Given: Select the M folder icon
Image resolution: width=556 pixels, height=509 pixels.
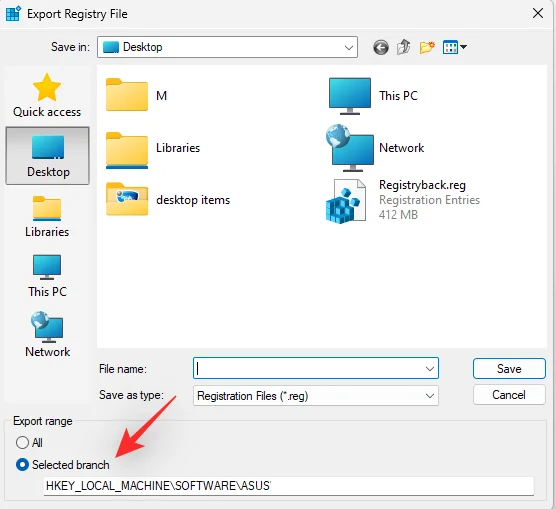Looking at the screenshot, I should coord(127,95).
